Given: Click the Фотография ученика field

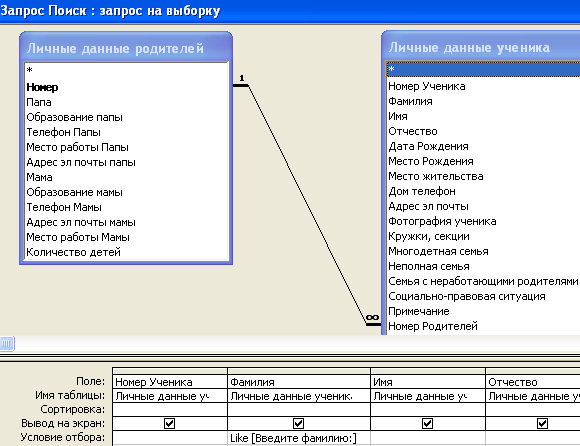Looking at the screenshot, I should pyautogui.click(x=442, y=221).
